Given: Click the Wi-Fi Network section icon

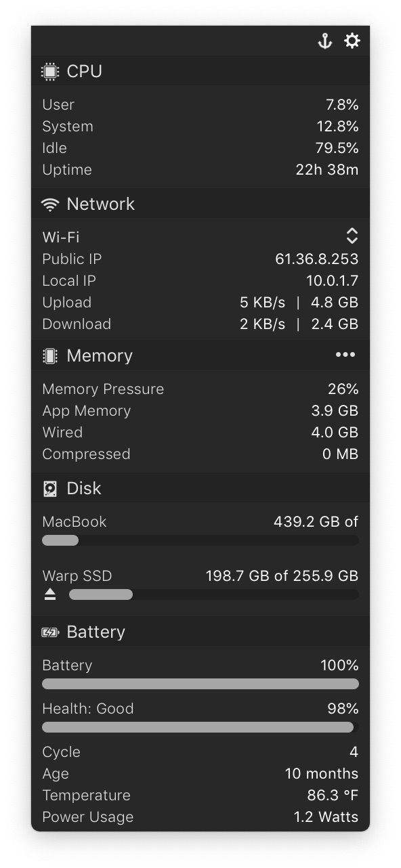Looking at the screenshot, I should tap(50, 204).
